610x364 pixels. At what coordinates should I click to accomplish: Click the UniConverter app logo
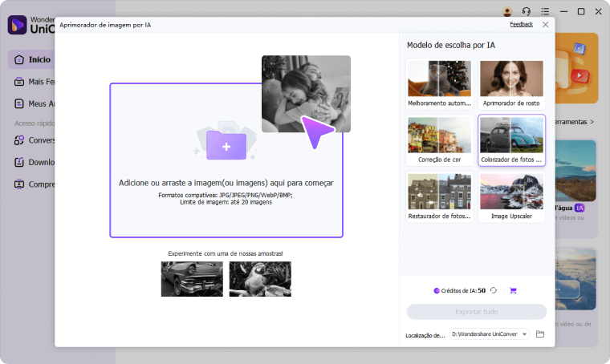(x=17, y=25)
